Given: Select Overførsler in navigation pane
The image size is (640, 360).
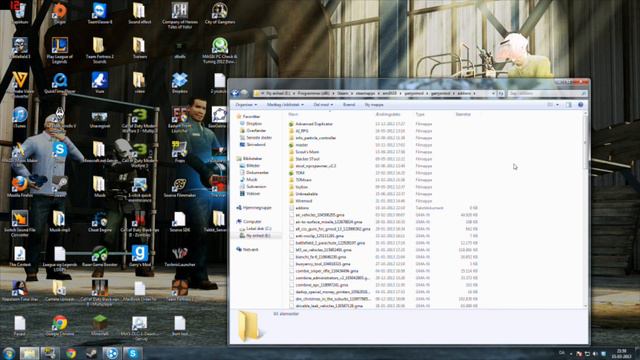Looking at the screenshot, I should click(x=256, y=131).
